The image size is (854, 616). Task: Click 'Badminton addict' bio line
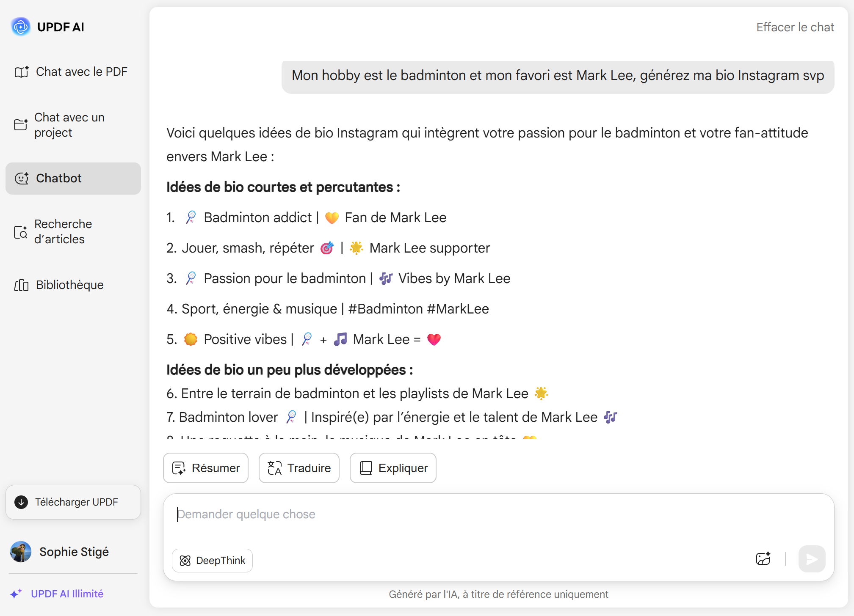307,217
